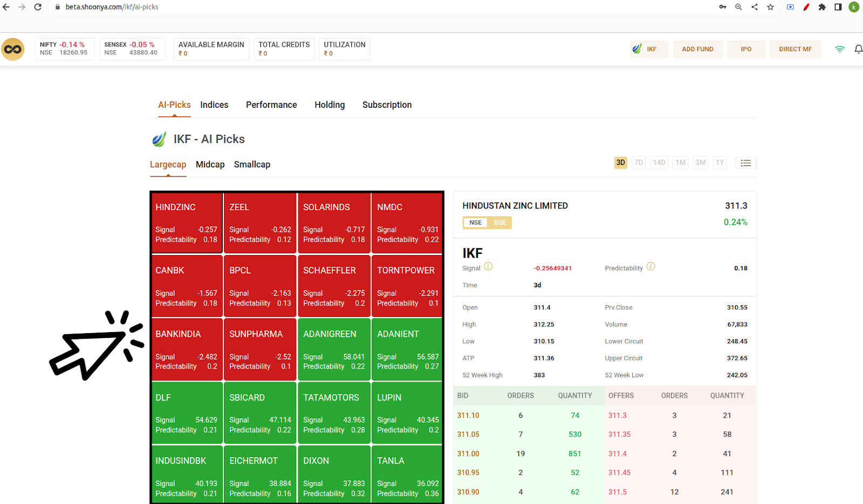Click the SENSEX index ticker
Image resolution: width=863 pixels, height=504 pixels.
coord(132,49)
